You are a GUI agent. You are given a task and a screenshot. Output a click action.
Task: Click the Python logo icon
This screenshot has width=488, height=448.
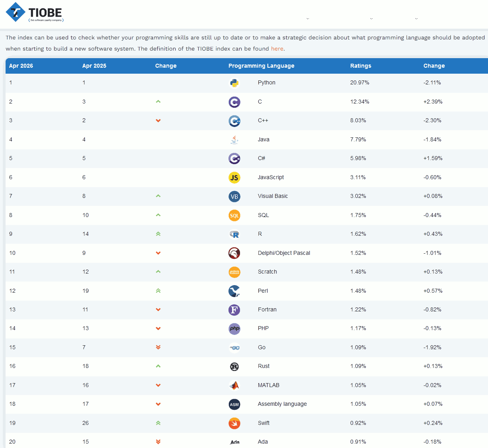(x=234, y=83)
